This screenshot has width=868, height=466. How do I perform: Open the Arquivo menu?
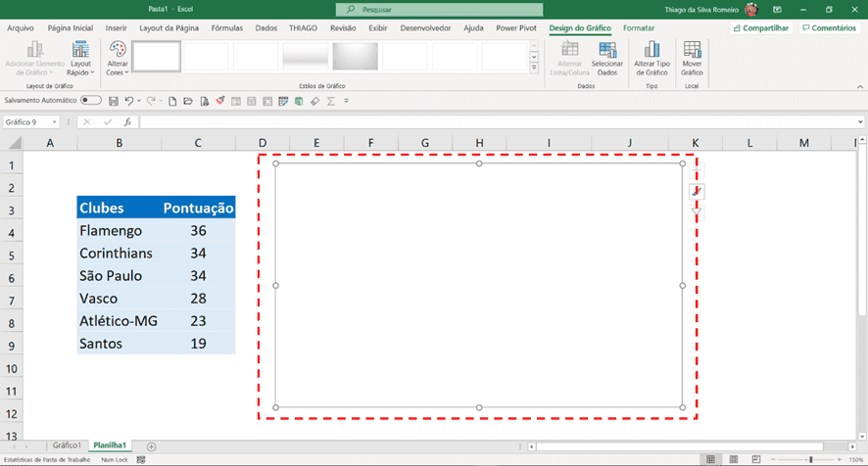[21, 27]
